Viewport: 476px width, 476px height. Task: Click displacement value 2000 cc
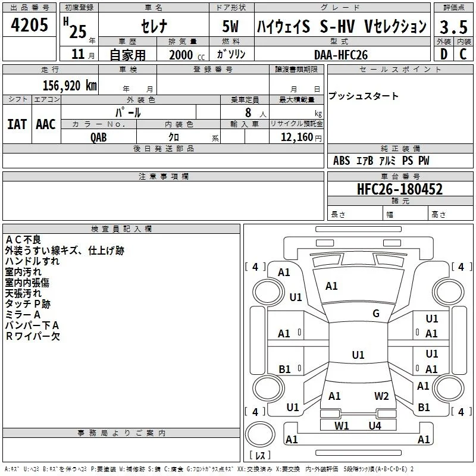click(x=187, y=55)
